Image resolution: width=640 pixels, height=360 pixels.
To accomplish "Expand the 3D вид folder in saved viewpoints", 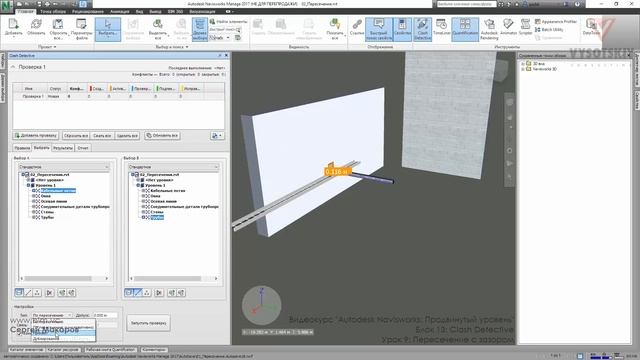I will tap(523, 64).
